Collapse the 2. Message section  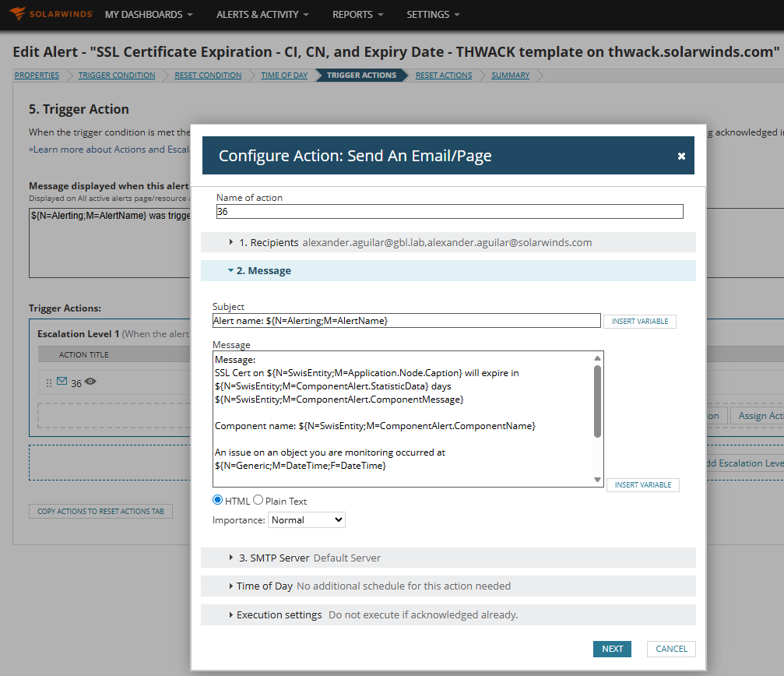448,270
